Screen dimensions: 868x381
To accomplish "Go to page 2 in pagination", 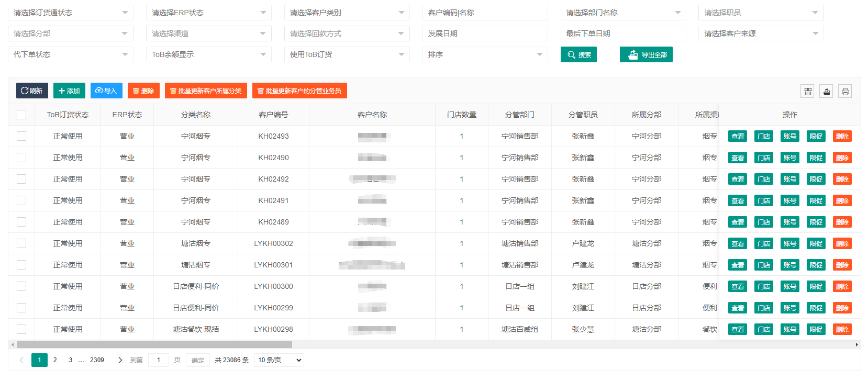I will (x=55, y=360).
